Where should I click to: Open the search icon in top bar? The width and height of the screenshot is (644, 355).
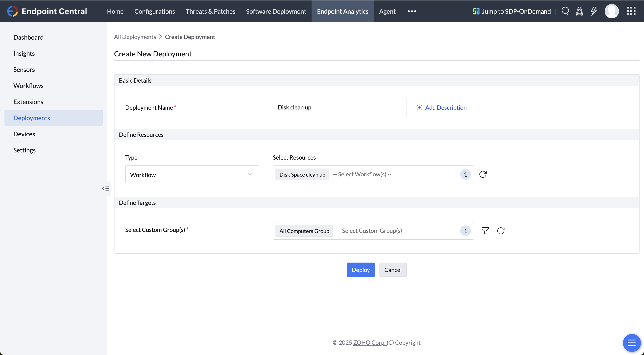point(565,11)
